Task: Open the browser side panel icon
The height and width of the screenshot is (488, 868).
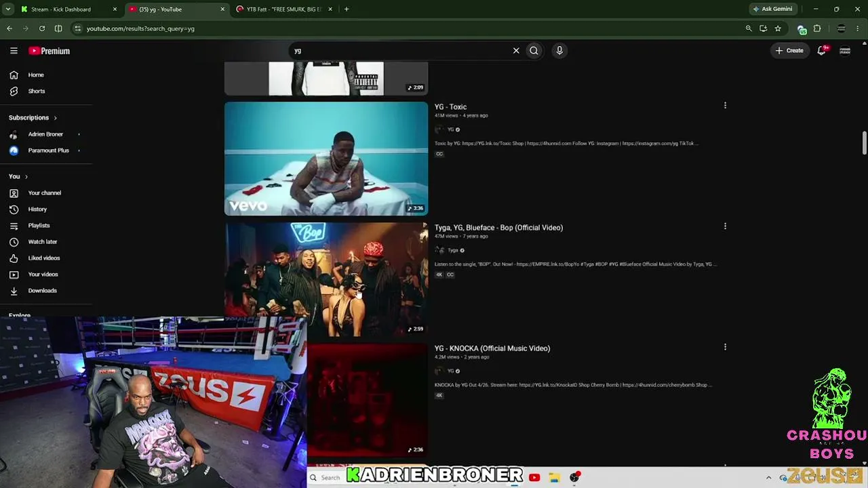Action: point(58,28)
